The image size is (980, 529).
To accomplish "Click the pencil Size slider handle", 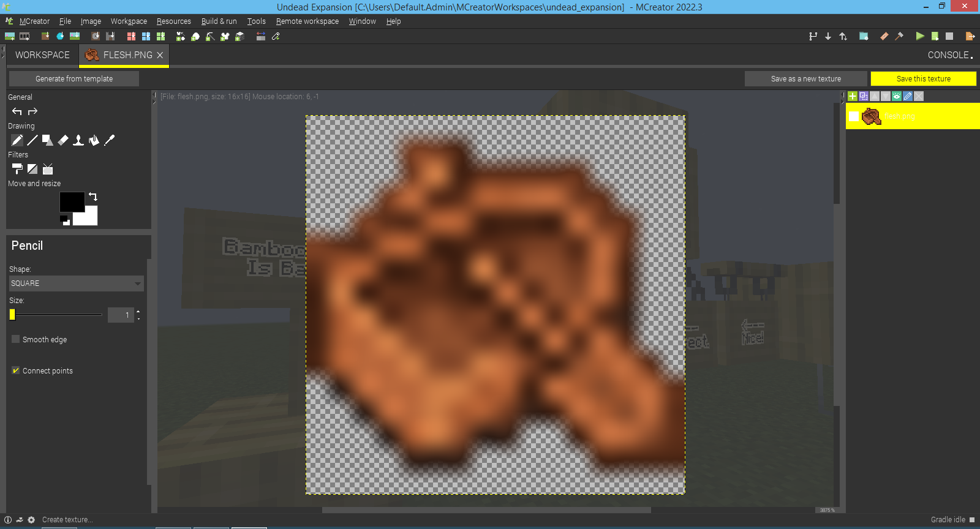I will [x=12, y=315].
